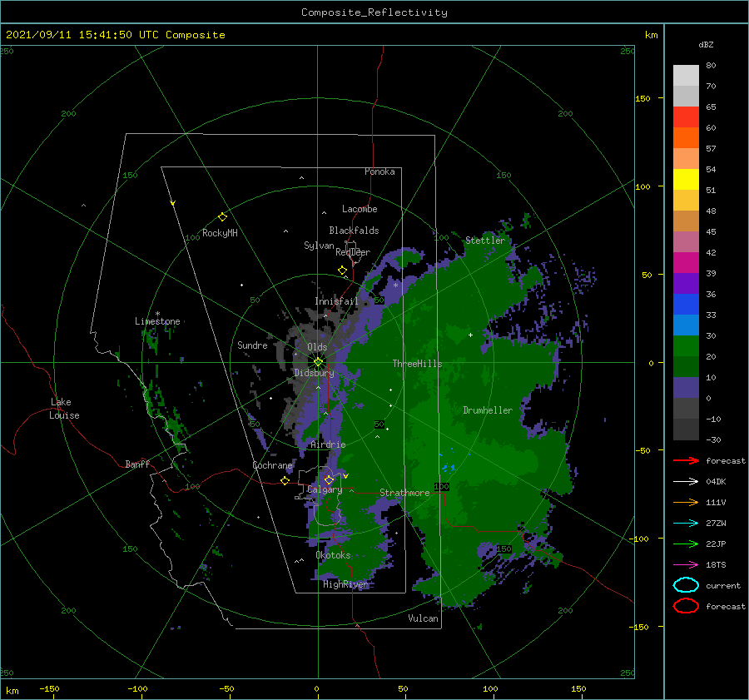Click the Limestone label
The width and height of the screenshot is (749, 700).
click(157, 321)
